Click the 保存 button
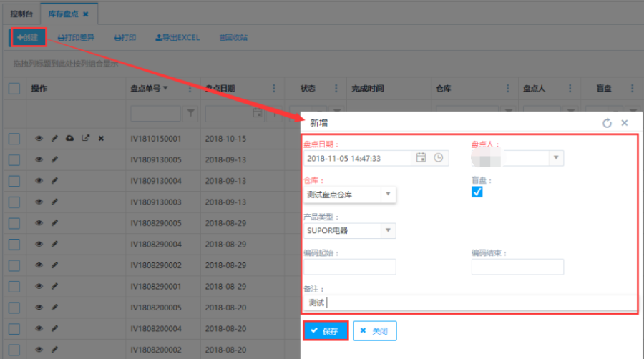644x359 pixels. point(326,331)
